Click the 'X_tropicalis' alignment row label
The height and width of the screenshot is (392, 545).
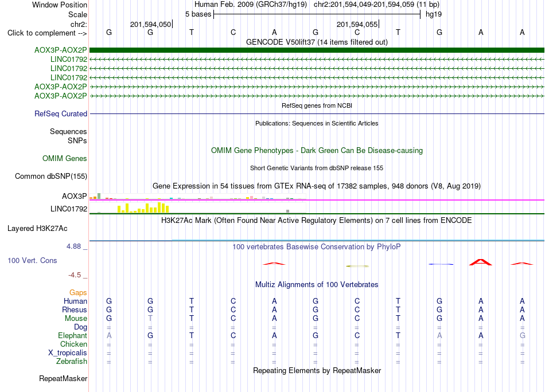pos(68,353)
